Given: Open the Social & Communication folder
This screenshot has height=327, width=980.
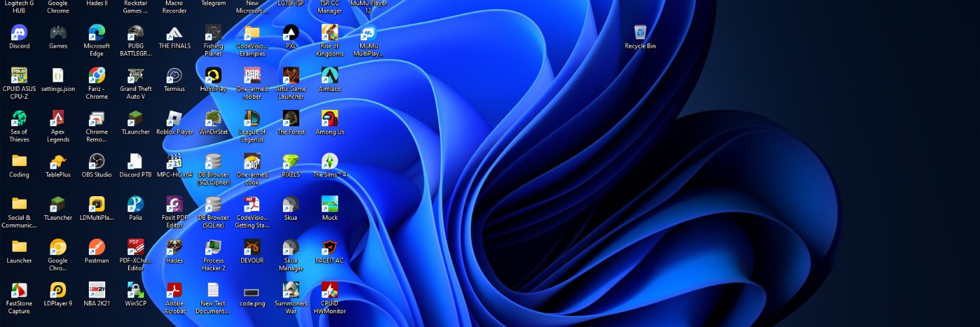Looking at the screenshot, I should (x=20, y=204).
